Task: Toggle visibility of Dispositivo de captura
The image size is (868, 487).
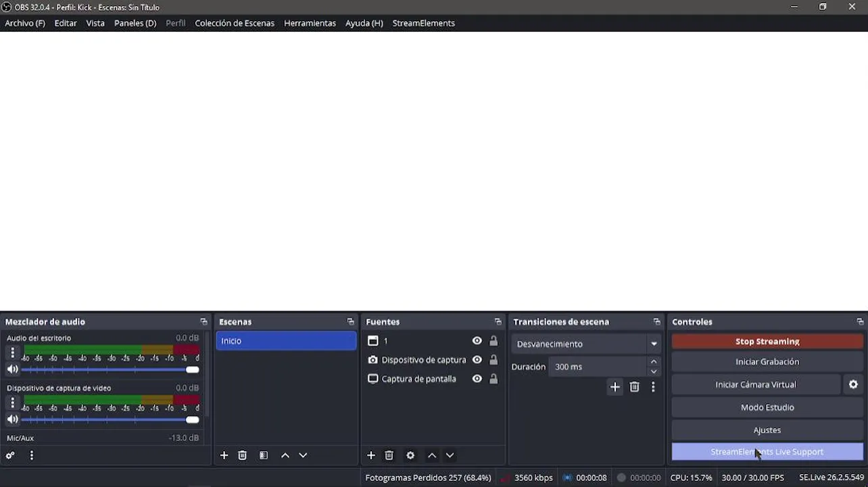Action: click(x=477, y=360)
